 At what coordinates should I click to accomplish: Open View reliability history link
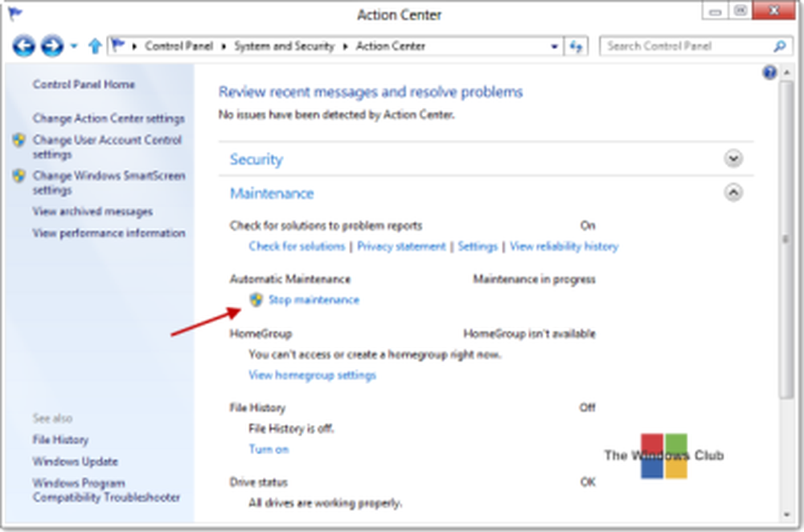click(x=564, y=246)
